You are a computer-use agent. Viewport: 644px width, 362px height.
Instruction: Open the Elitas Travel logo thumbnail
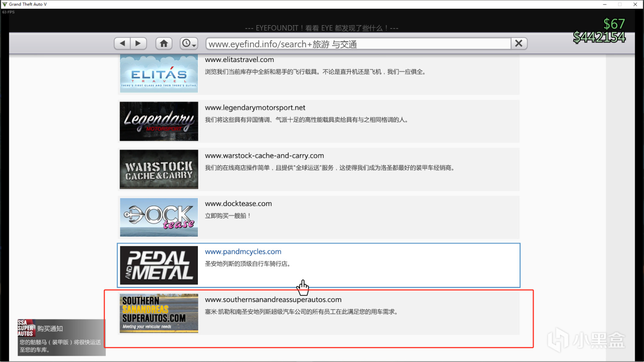click(159, 73)
